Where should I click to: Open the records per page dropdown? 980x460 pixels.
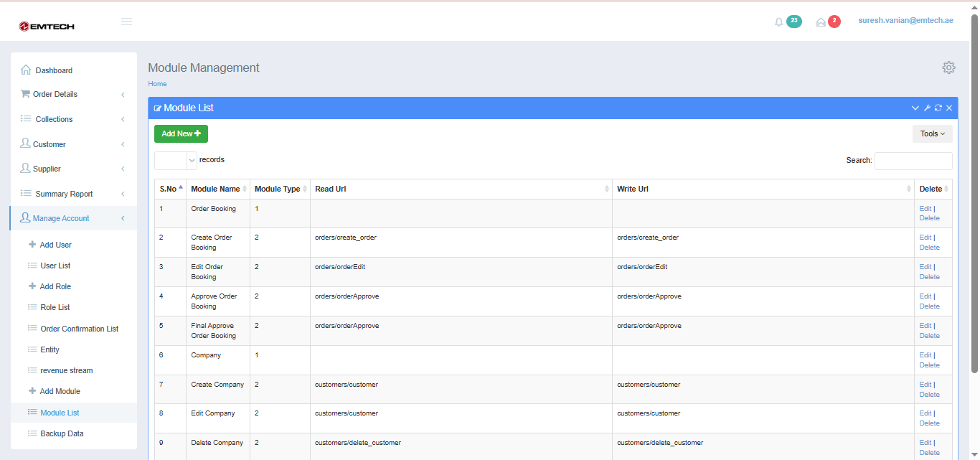[175, 160]
